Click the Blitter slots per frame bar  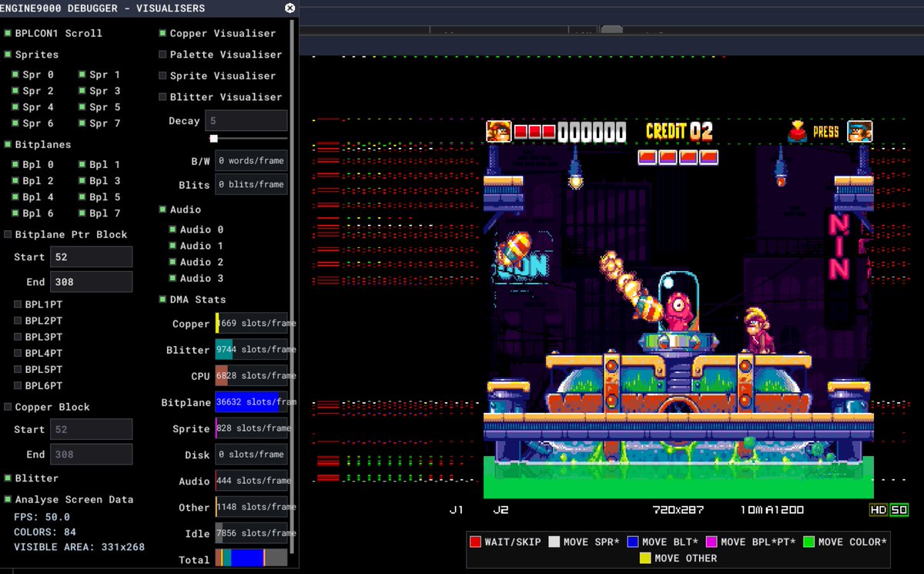click(251, 350)
